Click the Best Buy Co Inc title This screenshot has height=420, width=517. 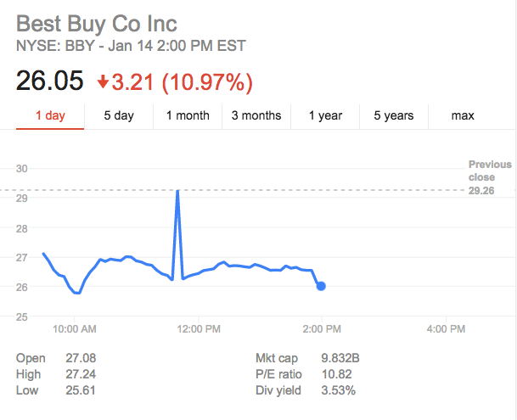pyautogui.click(x=97, y=24)
